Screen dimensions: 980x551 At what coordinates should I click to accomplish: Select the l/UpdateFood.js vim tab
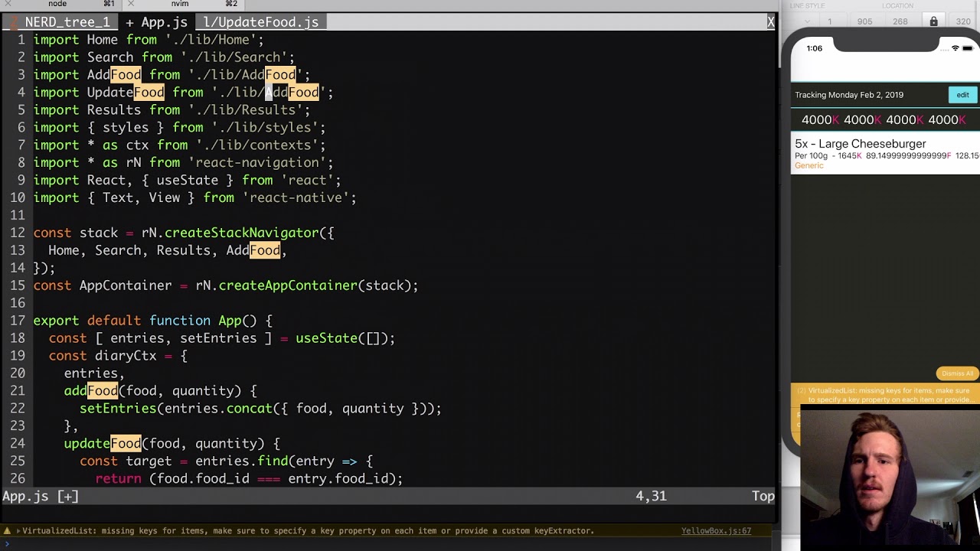tap(261, 22)
